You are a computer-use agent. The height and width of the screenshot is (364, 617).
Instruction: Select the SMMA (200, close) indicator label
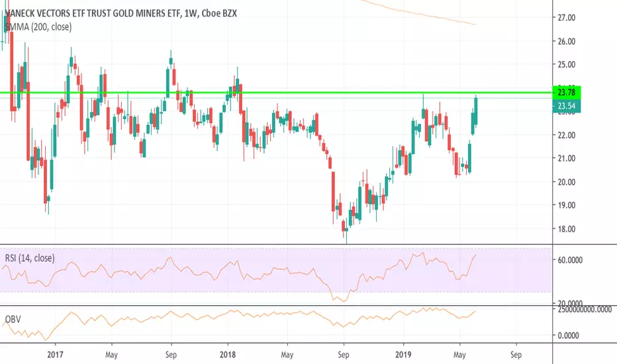click(x=38, y=26)
